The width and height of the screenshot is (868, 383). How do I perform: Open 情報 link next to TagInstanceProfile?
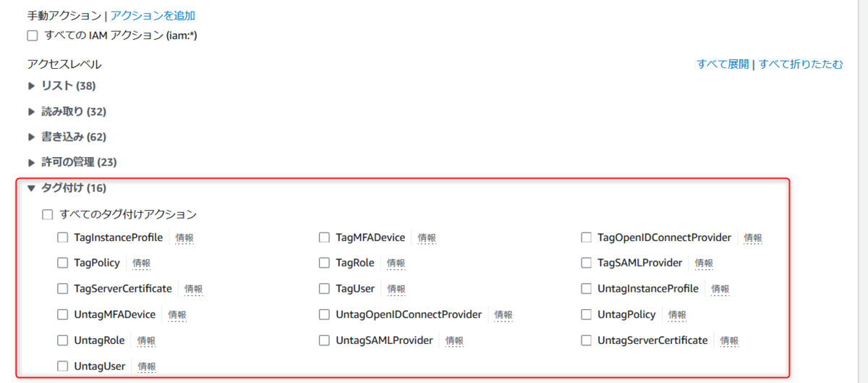[184, 238]
